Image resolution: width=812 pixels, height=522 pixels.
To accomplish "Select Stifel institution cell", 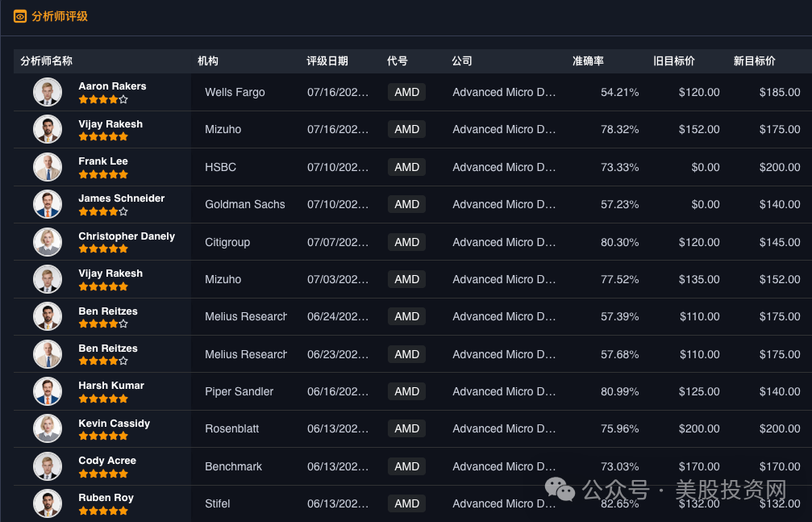I will click(x=218, y=503).
